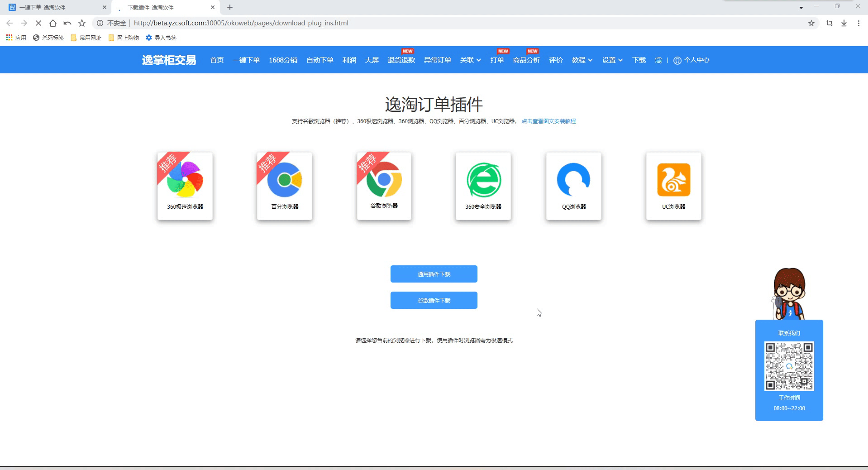Open the browser three-dot menu
Screen dimensions: 868x470
[858, 23]
